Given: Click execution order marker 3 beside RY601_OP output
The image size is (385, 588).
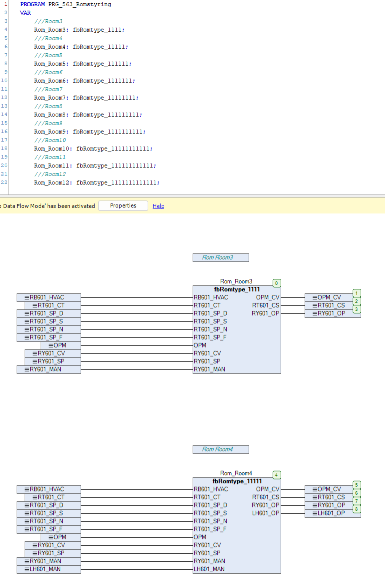Looking at the screenshot, I should tap(357, 309).
